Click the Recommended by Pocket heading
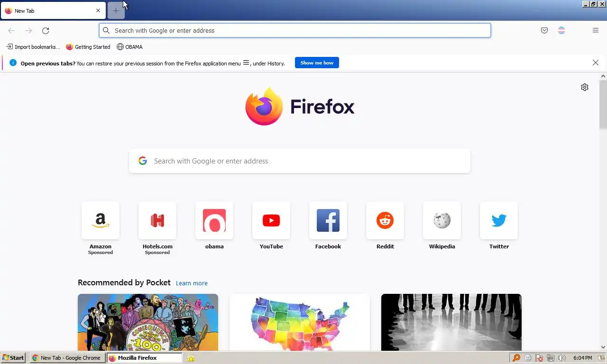The image size is (607, 364). click(124, 282)
